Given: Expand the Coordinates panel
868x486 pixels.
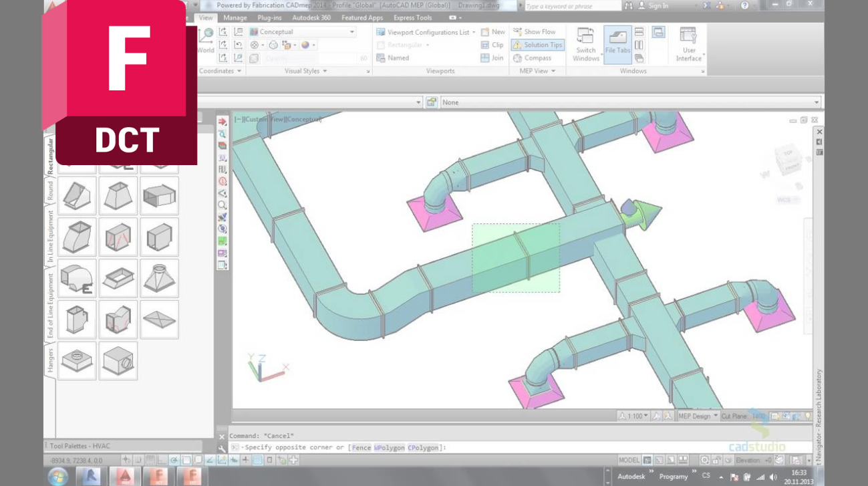Looking at the screenshot, I should (220, 71).
